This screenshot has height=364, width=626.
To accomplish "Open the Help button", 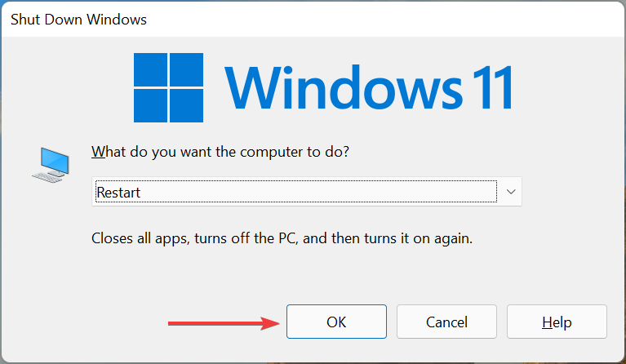I will 557,322.
